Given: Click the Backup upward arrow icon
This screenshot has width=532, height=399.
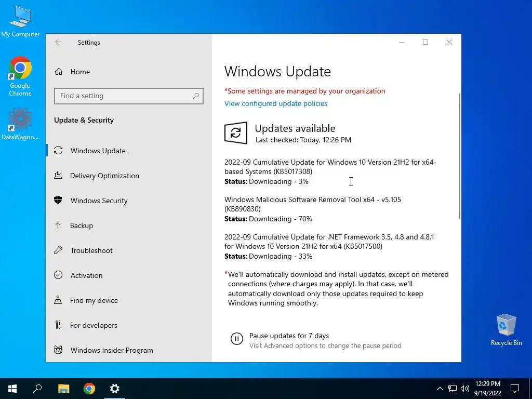Looking at the screenshot, I should 58,225.
